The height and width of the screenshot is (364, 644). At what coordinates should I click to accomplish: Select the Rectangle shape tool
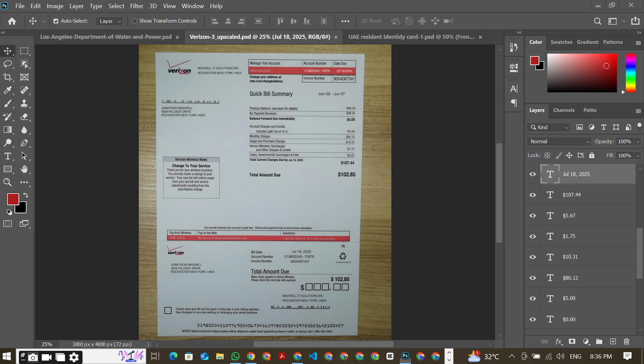click(8, 169)
